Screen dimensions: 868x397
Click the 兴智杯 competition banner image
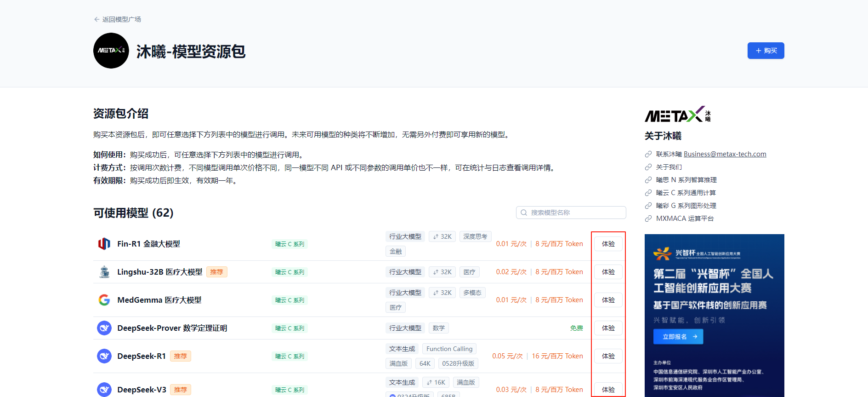coord(714,316)
